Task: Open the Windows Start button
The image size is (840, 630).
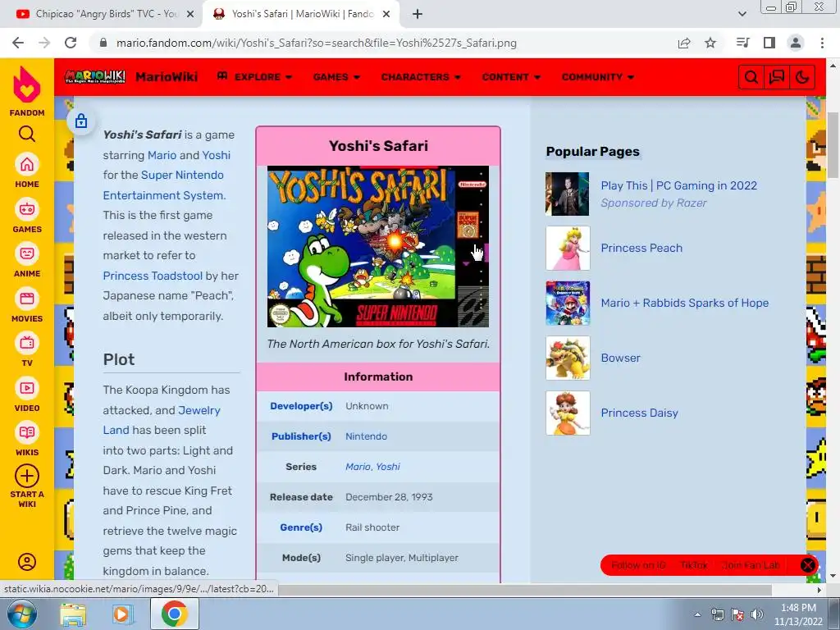Action: tap(22, 614)
